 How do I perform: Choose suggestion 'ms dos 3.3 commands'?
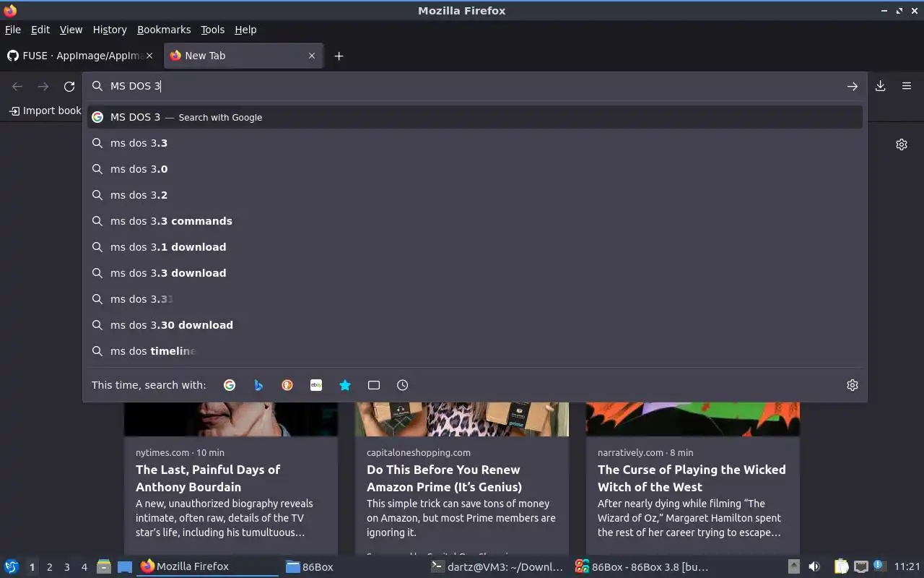pyautogui.click(x=475, y=221)
